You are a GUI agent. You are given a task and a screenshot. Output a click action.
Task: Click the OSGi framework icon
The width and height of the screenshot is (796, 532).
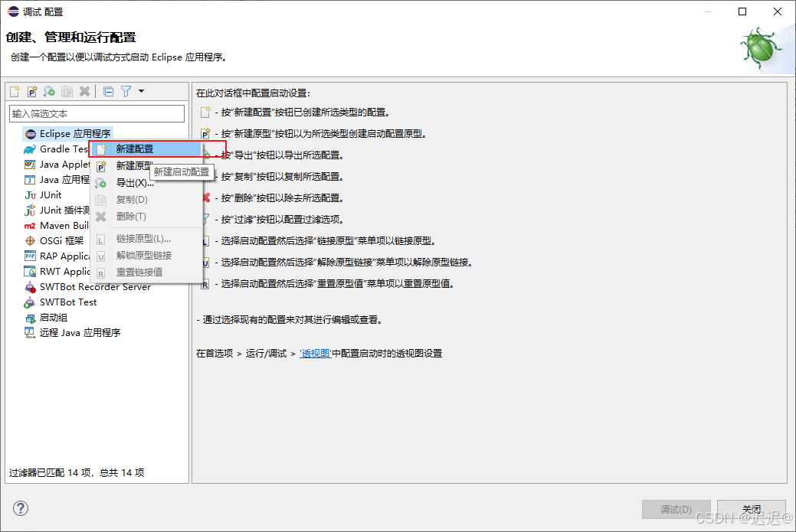click(x=30, y=241)
